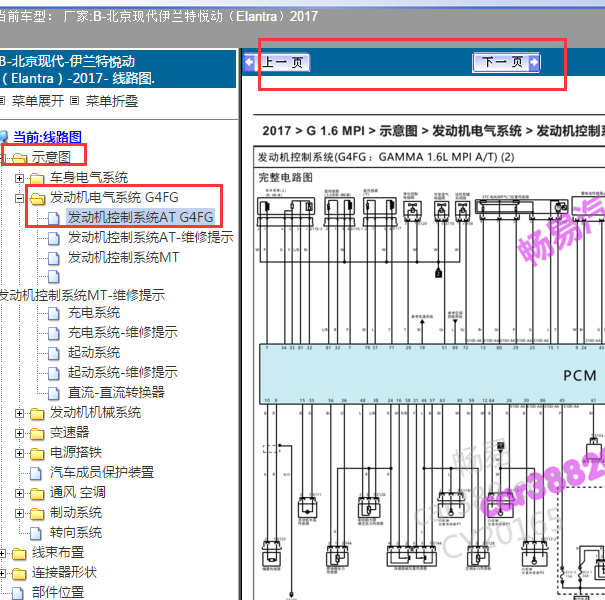Expand the 车身电气系统 node

(19, 178)
